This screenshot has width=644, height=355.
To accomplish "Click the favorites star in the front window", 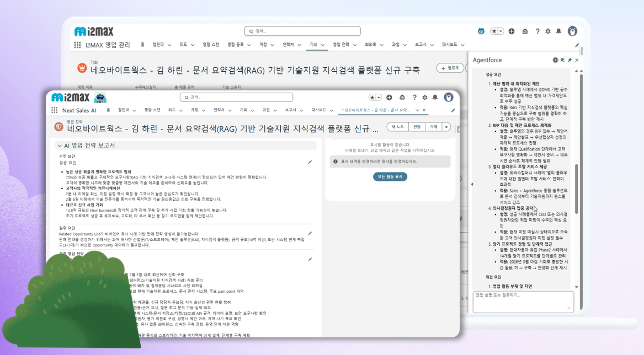I will pyautogui.click(x=372, y=97).
